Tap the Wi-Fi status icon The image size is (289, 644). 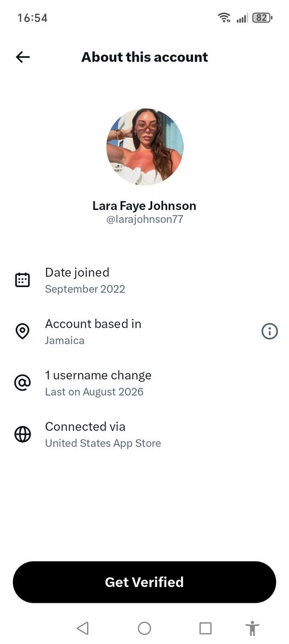coord(224,18)
